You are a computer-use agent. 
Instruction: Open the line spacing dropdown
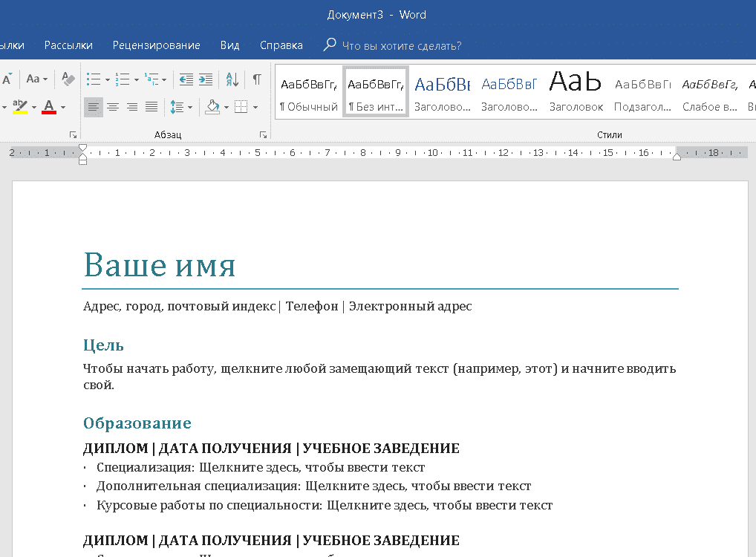tap(180, 107)
